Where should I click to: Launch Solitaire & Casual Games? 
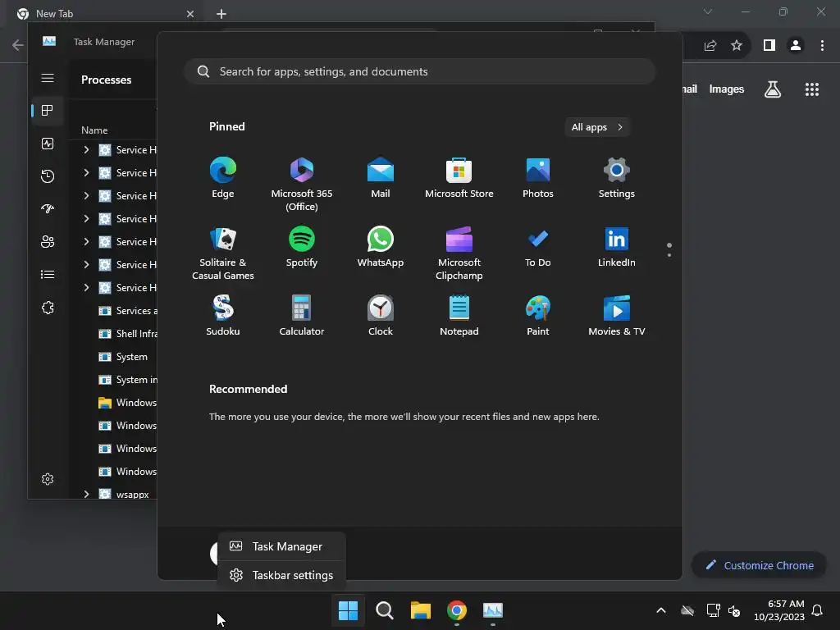[x=223, y=253]
